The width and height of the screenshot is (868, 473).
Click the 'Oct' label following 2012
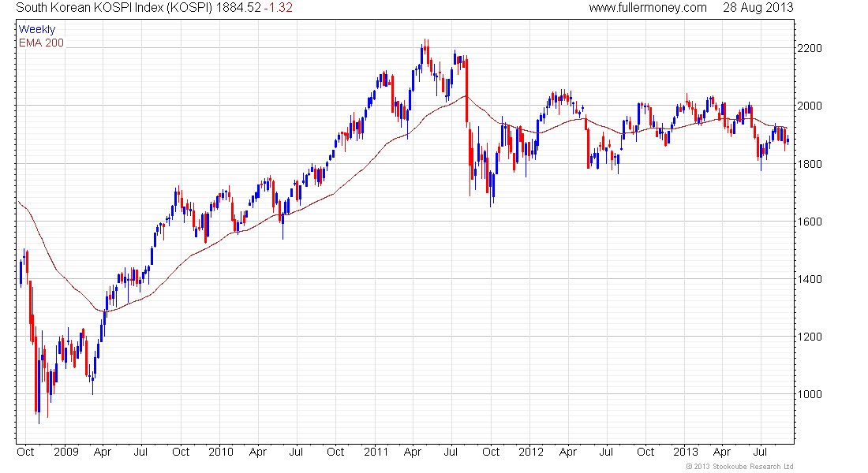[x=645, y=452]
